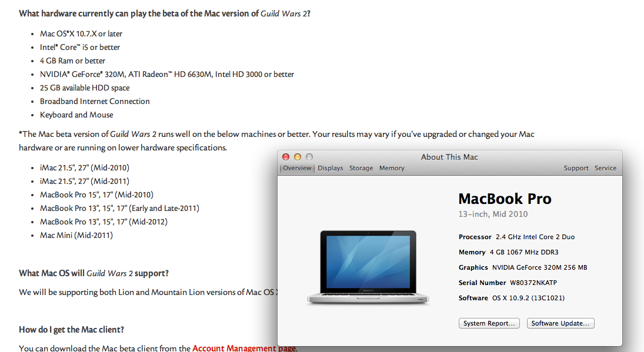
Task: Open the Memory tab
Action: 392,168
